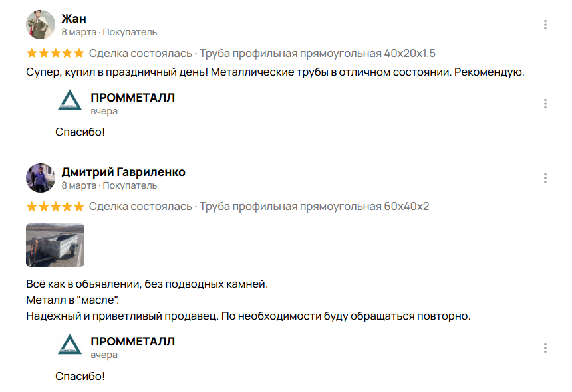572x392 pixels.
Task: Click ПРОММЕТАЛЛ seller name replying to Дмитрий
Action: 132,342
